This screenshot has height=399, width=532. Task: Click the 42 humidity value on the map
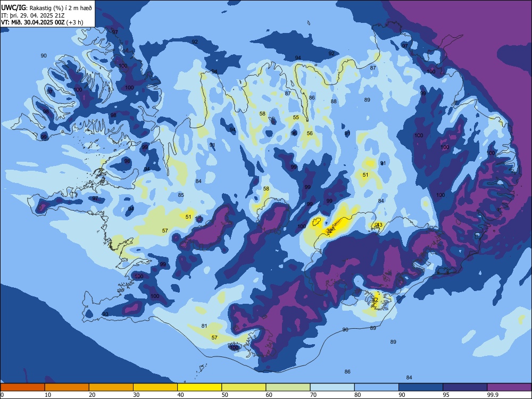pyautogui.click(x=375, y=300)
